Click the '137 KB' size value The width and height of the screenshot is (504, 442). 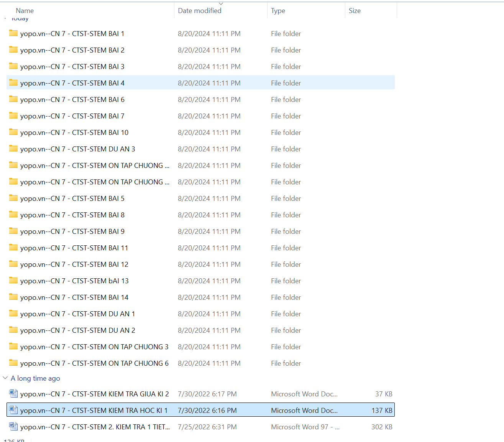coord(382,411)
